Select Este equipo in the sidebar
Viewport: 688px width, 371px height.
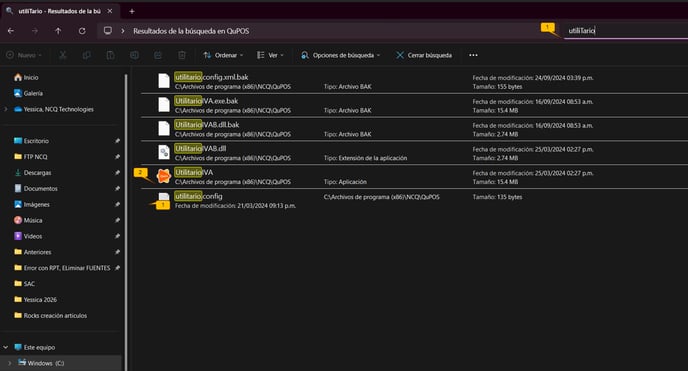coord(35,347)
